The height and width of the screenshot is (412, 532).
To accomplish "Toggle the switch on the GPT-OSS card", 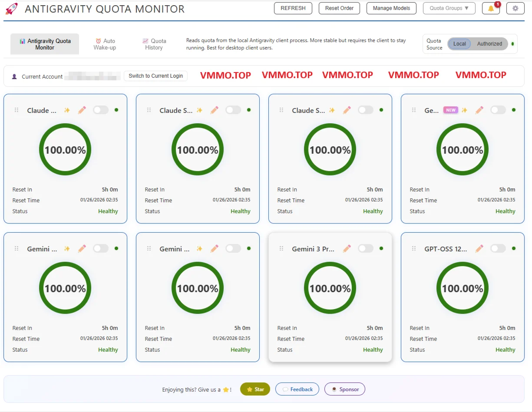I will (498, 248).
